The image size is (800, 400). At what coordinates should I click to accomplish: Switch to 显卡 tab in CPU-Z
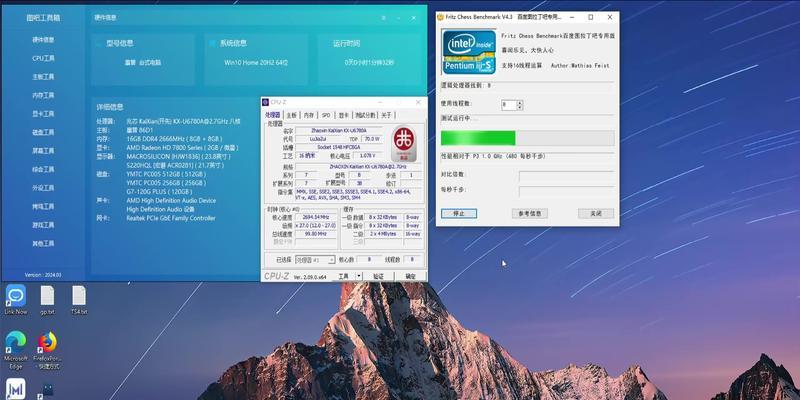(x=344, y=115)
